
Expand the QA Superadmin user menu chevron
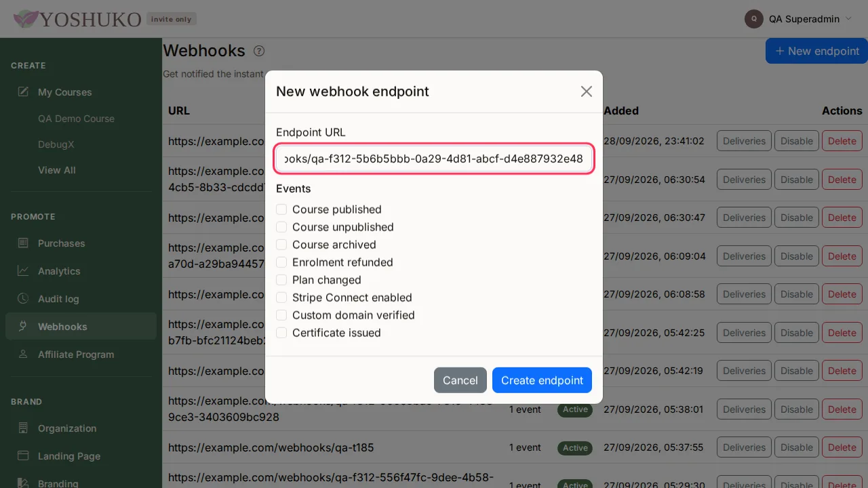coord(848,19)
